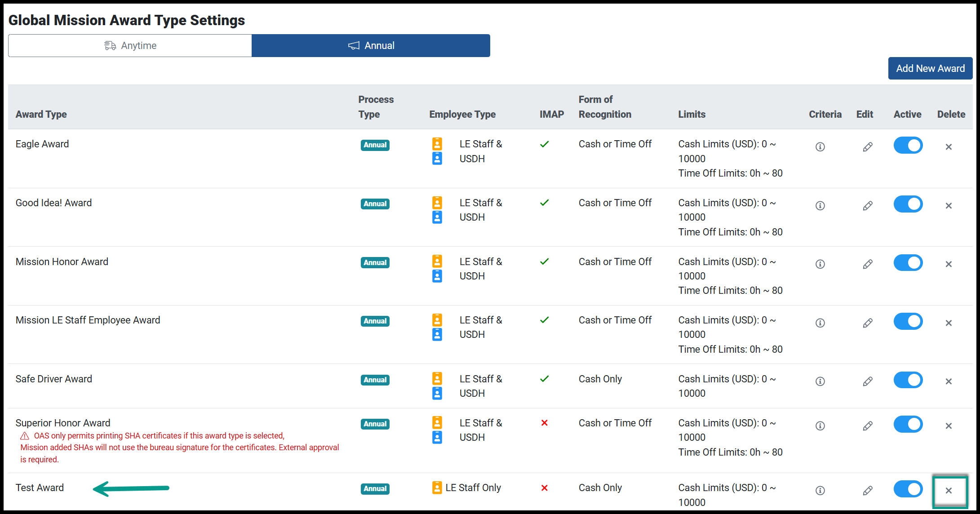980x514 pixels.
Task: Delete the Test Award
Action: coord(949,491)
